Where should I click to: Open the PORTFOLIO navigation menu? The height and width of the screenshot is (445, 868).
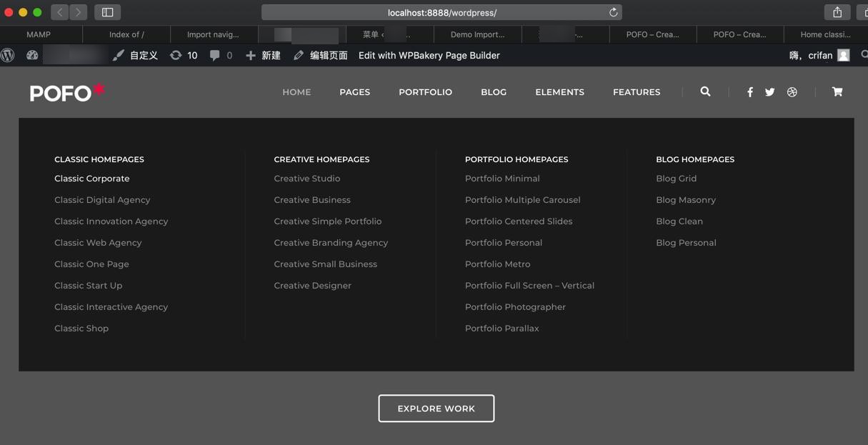pyautogui.click(x=425, y=92)
